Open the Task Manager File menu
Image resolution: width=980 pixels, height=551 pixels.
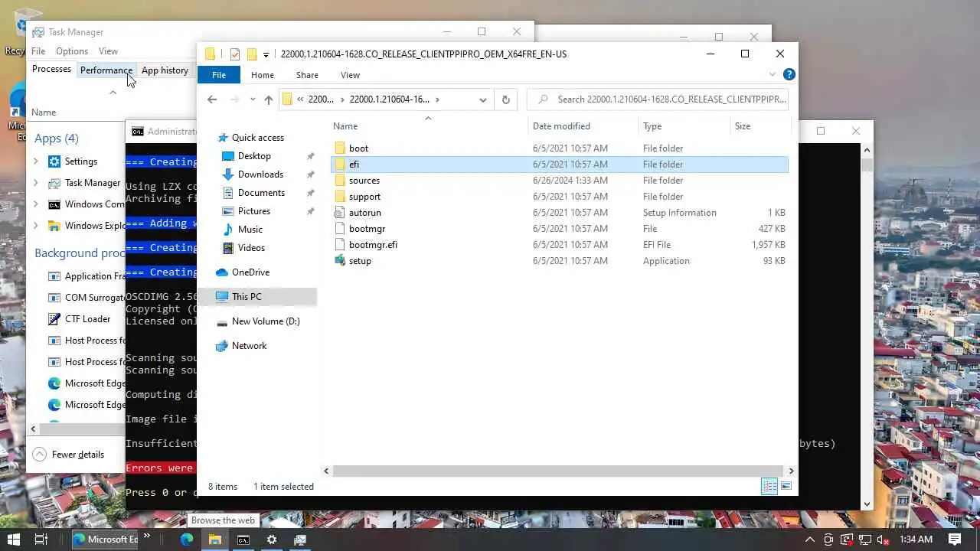tap(38, 51)
